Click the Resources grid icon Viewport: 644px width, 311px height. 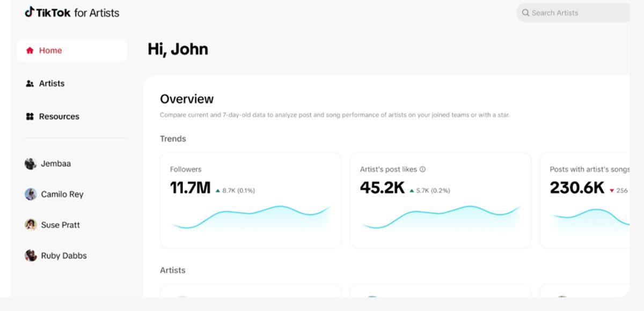[x=29, y=116]
